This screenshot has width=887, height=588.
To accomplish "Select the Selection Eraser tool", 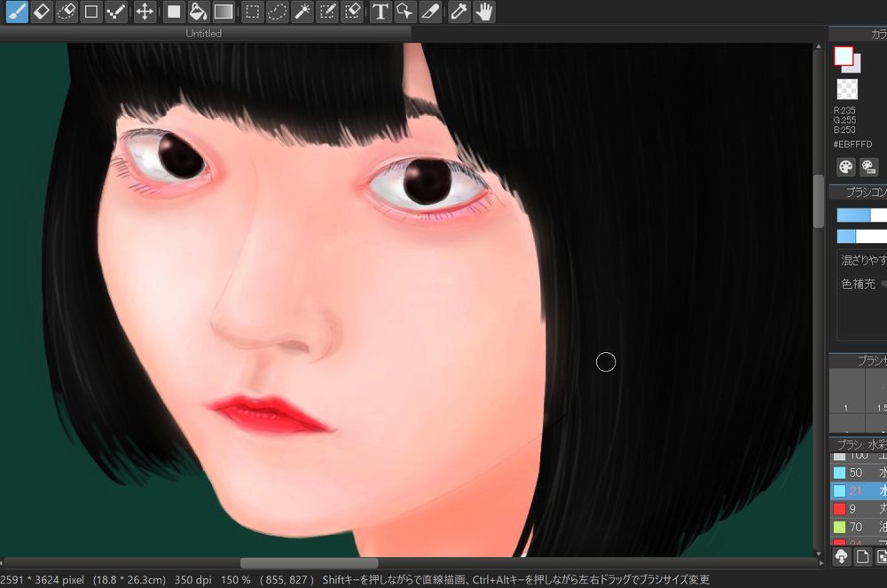I will click(352, 12).
